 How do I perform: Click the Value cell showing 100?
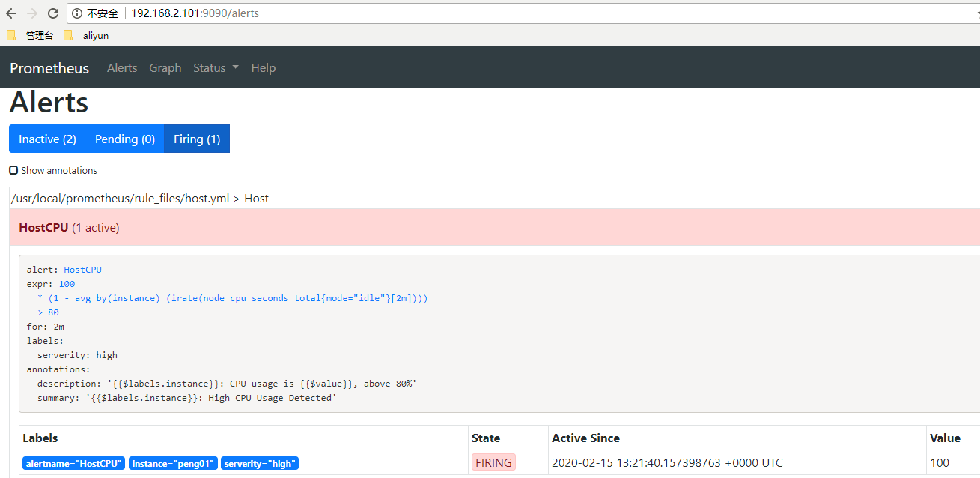[x=940, y=463]
